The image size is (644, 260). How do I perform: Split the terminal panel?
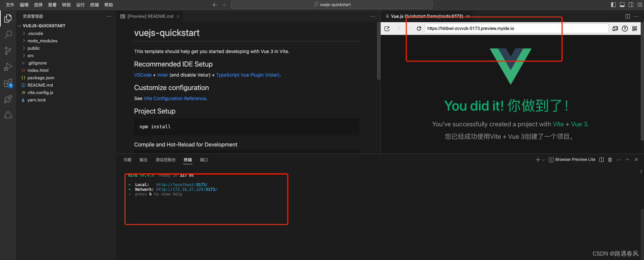click(x=601, y=160)
